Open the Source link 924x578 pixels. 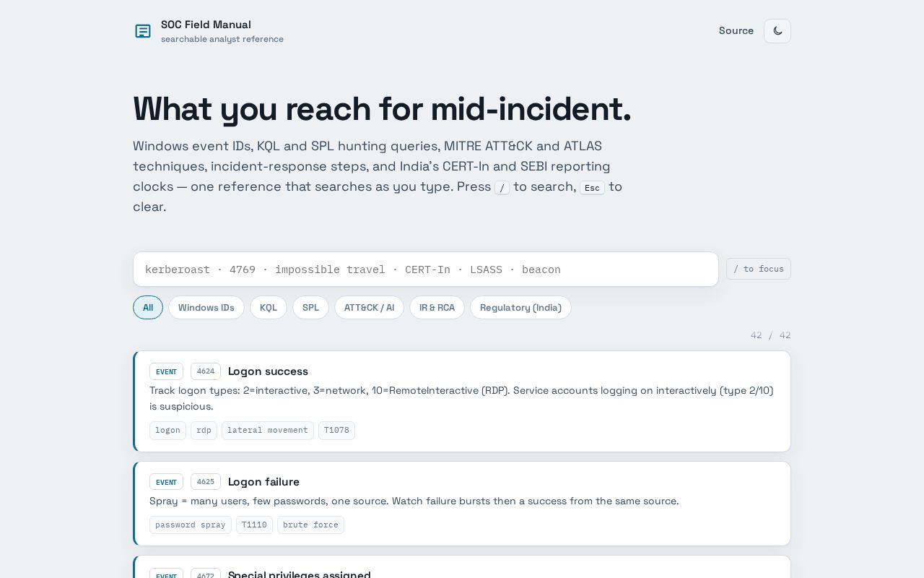736,31
